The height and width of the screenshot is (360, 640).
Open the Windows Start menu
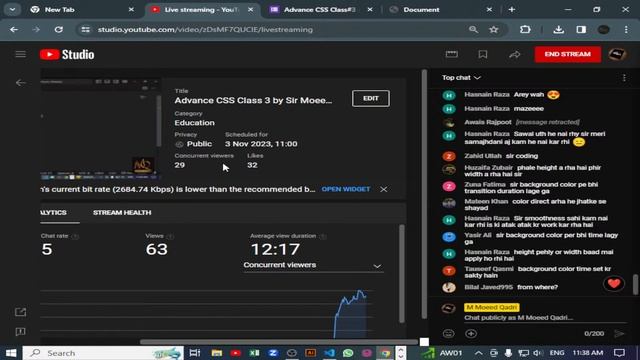click(x=11, y=353)
